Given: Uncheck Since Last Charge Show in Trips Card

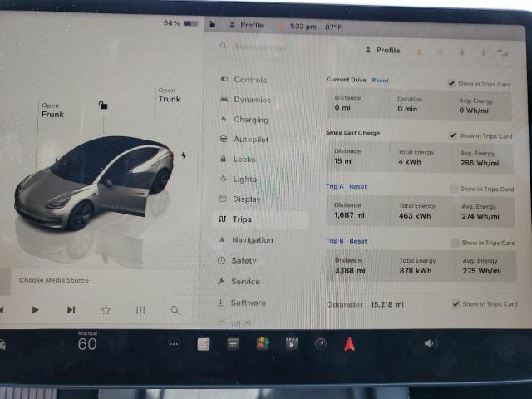Looking at the screenshot, I should [x=452, y=135].
